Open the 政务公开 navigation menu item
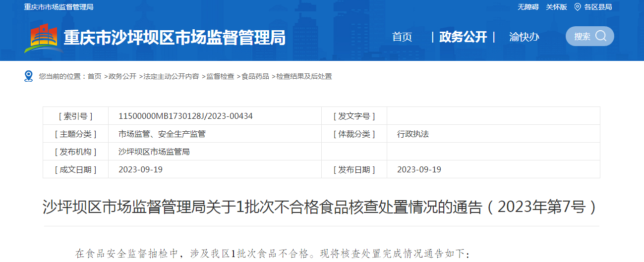 point(463,37)
